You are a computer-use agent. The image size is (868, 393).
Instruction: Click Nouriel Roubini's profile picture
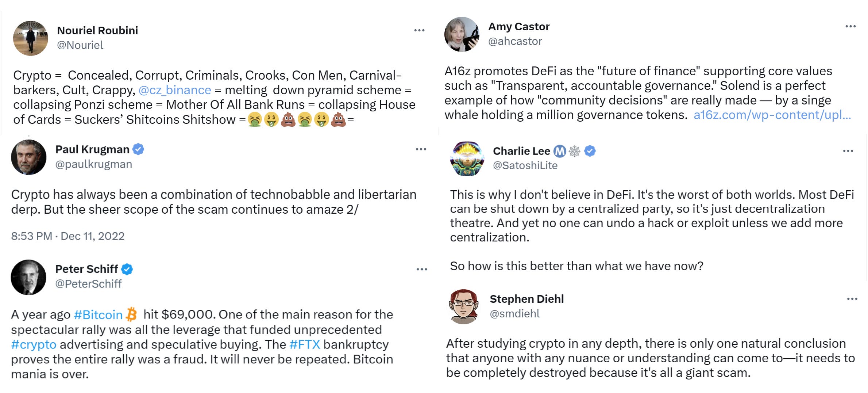[31, 38]
